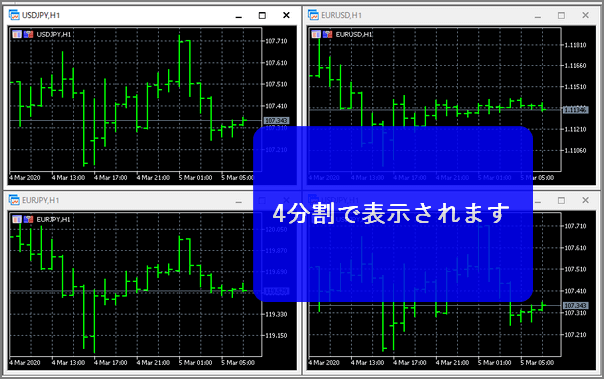
Task: Open Depth of Market icon on EURUSD chart
Action: [x=327, y=34]
